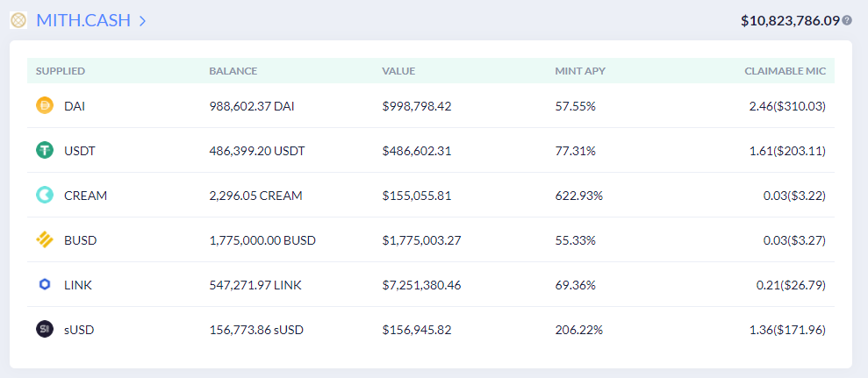Select the DAI asset name
Screen dimensions: 868x378
pyautogui.click(x=75, y=106)
